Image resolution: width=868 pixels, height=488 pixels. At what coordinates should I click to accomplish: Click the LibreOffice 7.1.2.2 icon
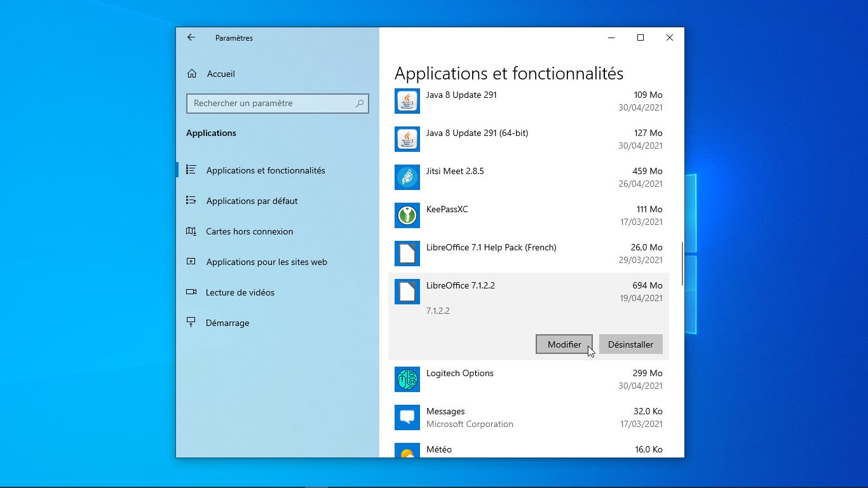tap(407, 292)
